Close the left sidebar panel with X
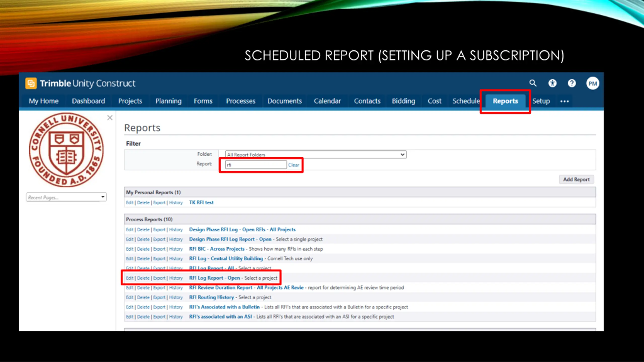The height and width of the screenshot is (362, 644). coord(110,118)
